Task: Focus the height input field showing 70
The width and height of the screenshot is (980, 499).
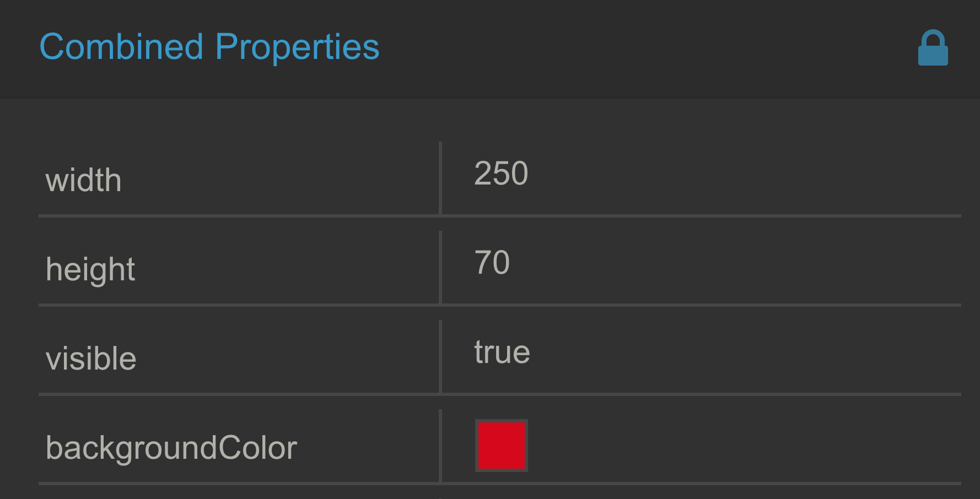Action: (702, 267)
